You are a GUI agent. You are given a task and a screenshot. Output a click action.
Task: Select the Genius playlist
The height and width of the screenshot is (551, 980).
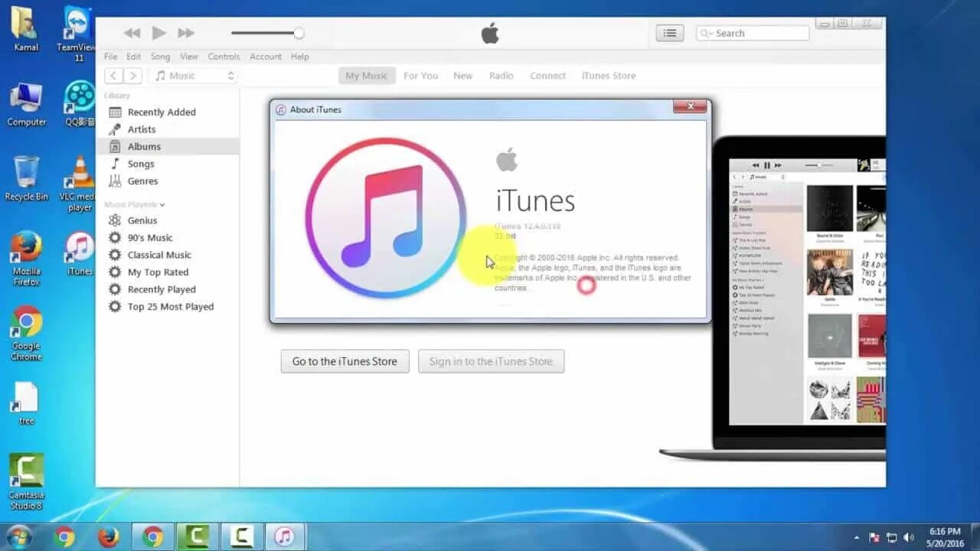tap(141, 220)
